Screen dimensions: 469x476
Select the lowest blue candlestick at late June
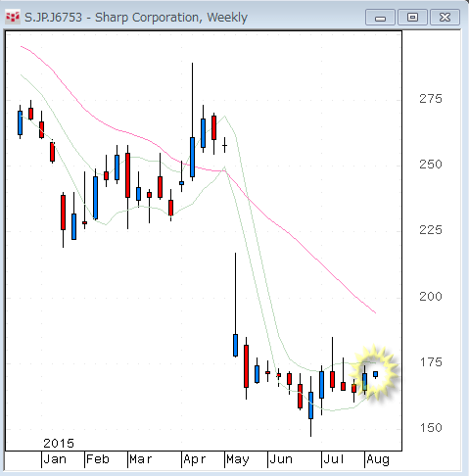tap(310, 405)
